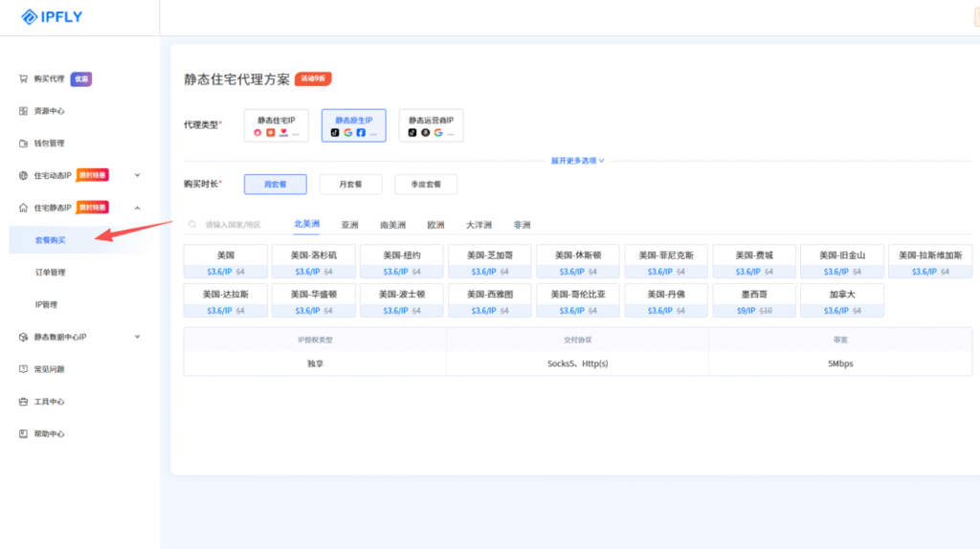Click the Google icon in 静态原生IP card
980x549 pixels.
[x=348, y=133]
